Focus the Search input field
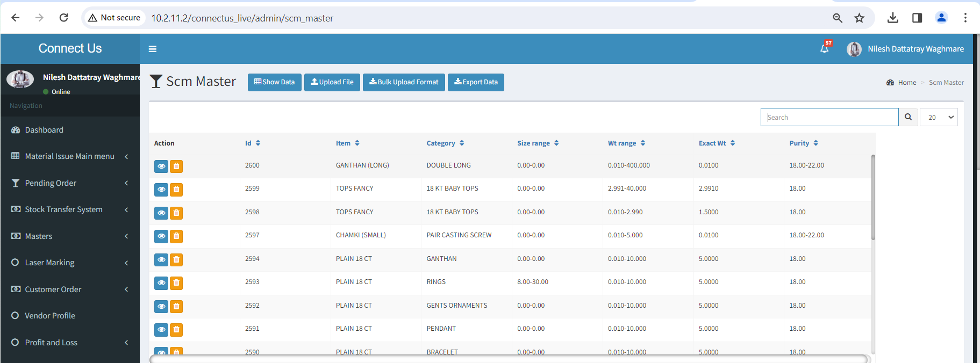This screenshot has width=980, height=363. point(829,117)
